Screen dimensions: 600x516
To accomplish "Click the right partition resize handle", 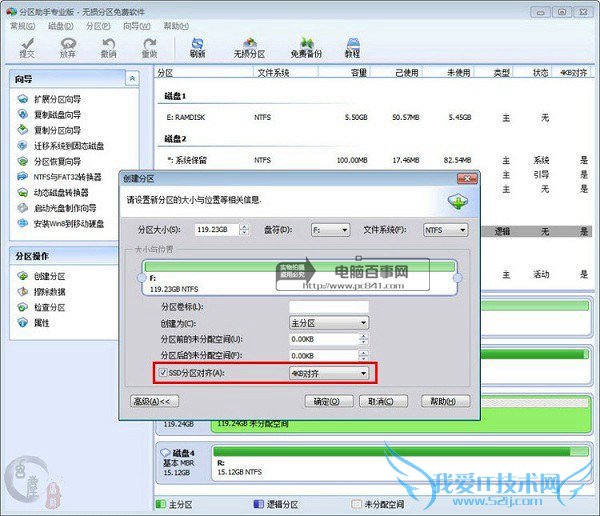I will (457, 278).
